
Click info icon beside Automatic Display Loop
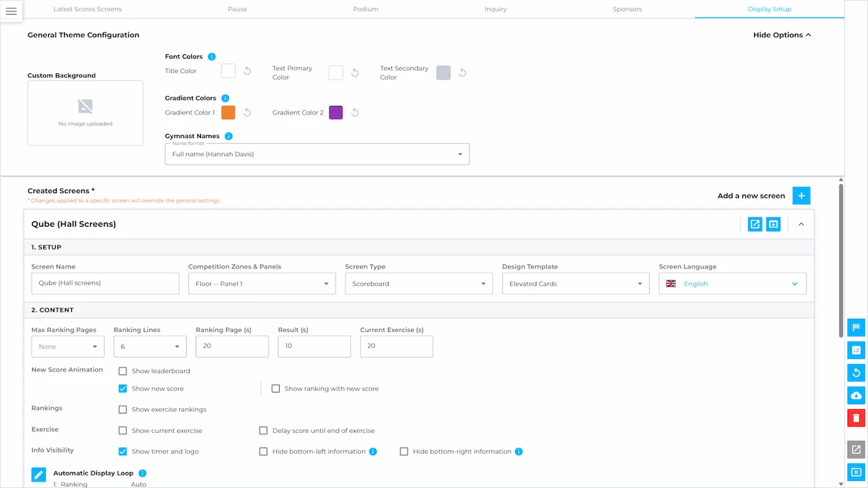pos(142,473)
